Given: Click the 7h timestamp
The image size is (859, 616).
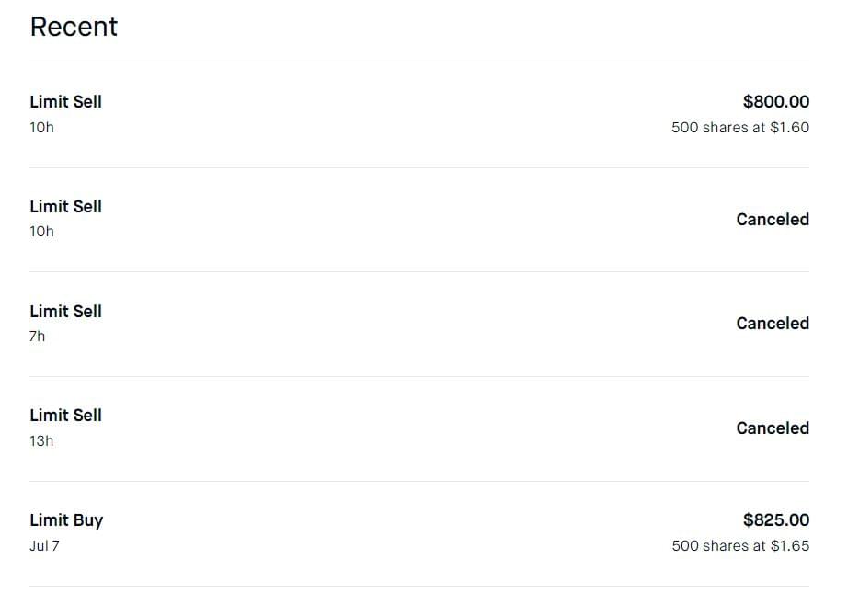Looking at the screenshot, I should pyautogui.click(x=38, y=337).
